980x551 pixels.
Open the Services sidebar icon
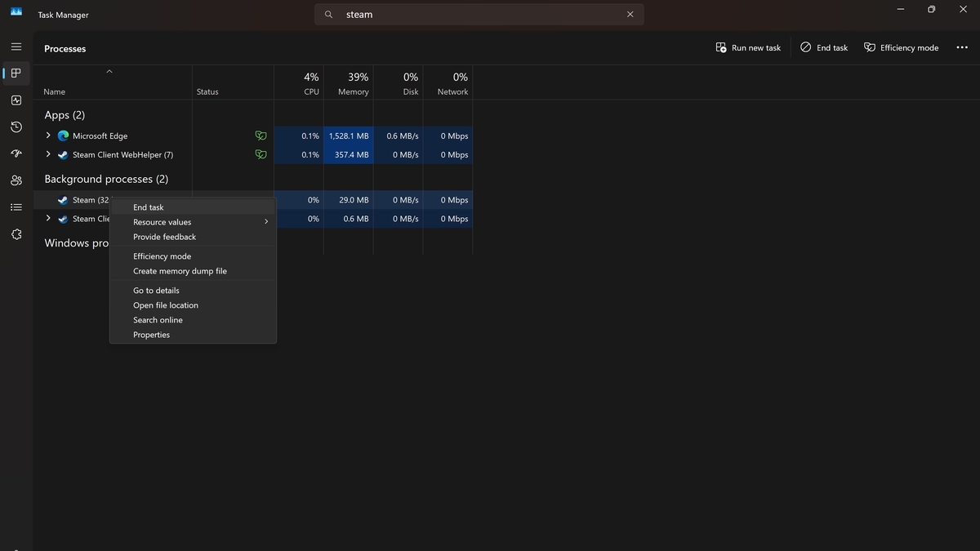click(x=16, y=234)
